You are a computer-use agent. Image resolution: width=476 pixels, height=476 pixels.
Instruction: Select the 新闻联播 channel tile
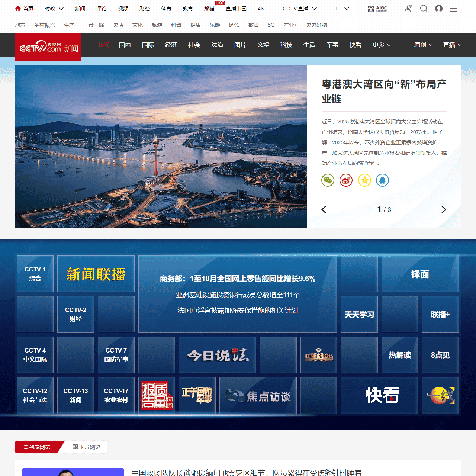[x=96, y=274]
